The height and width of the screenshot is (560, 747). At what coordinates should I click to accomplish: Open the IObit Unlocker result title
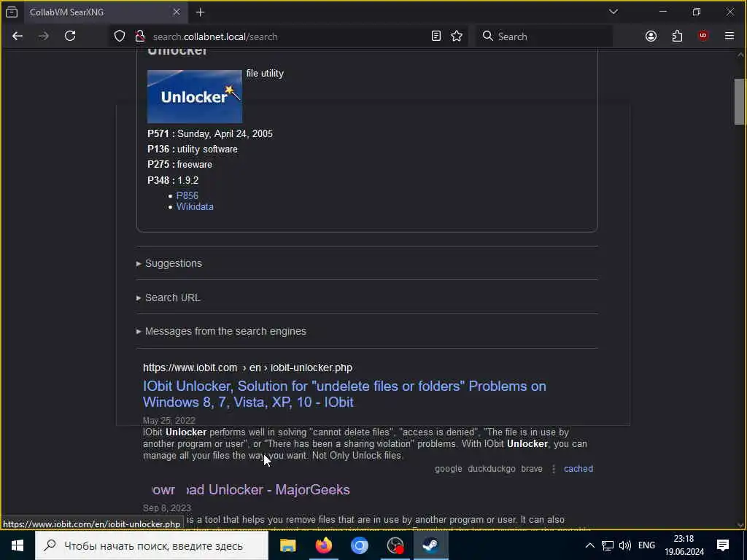tap(344, 394)
